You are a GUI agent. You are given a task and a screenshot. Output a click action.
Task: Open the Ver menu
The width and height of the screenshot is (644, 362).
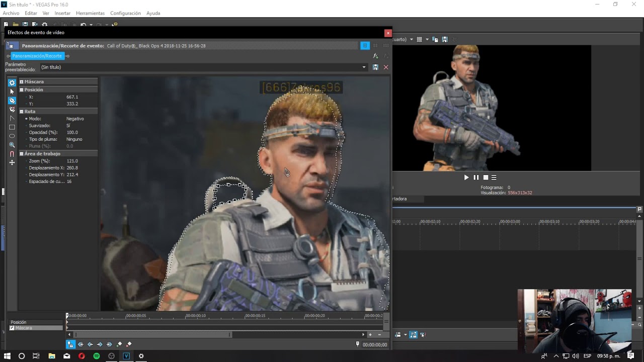coord(46,13)
